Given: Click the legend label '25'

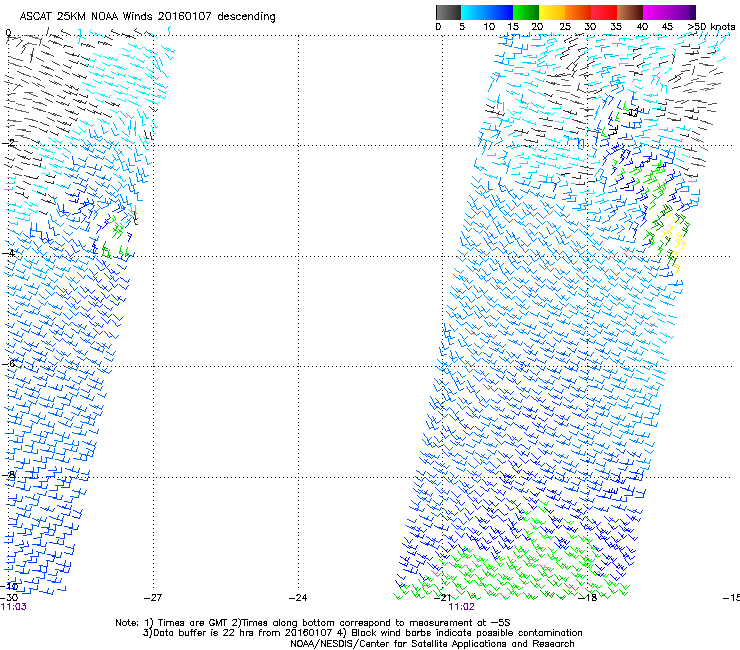Looking at the screenshot, I should tap(565, 27).
